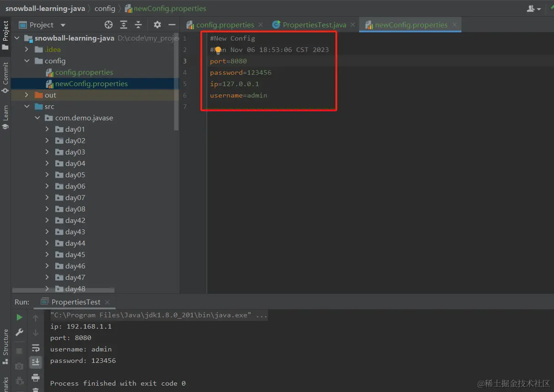This screenshot has height=392, width=554.
Task: Open the Learn tool window sidebar tab
Action: (5, 118)
